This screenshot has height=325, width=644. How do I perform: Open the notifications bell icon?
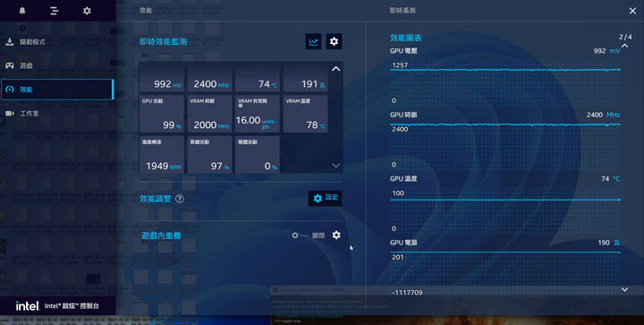coord(22,11)
